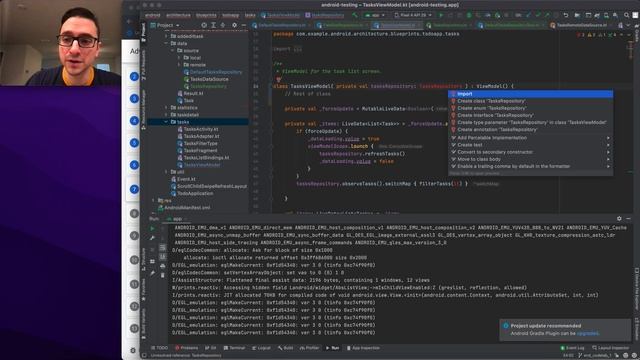The width and height of the screenshot is (640, 360).
Task: Open submenu arrow for Move to class body
Action: (608, 159)
